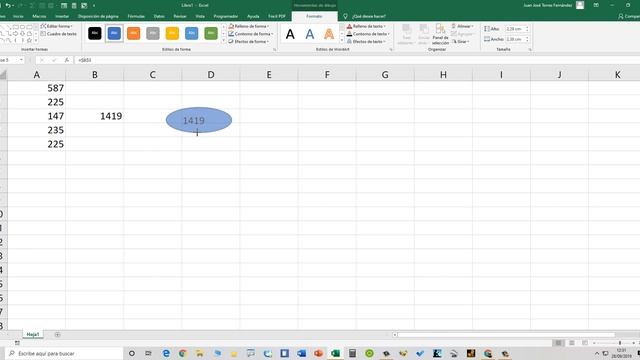Switch to Normal view in status bar
The width and height of the screenshot is (640, 360).
558,343
